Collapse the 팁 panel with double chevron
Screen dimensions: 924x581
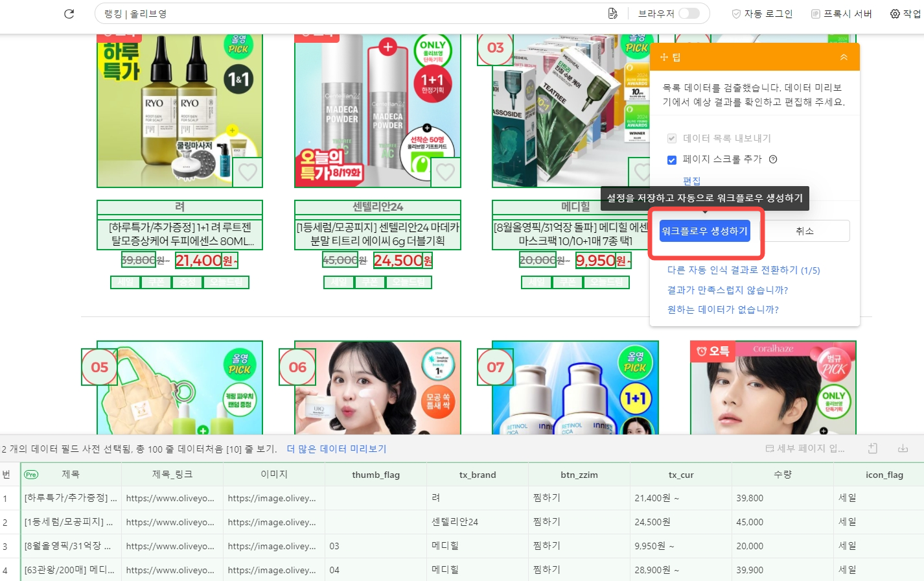[x=844, y=58]
